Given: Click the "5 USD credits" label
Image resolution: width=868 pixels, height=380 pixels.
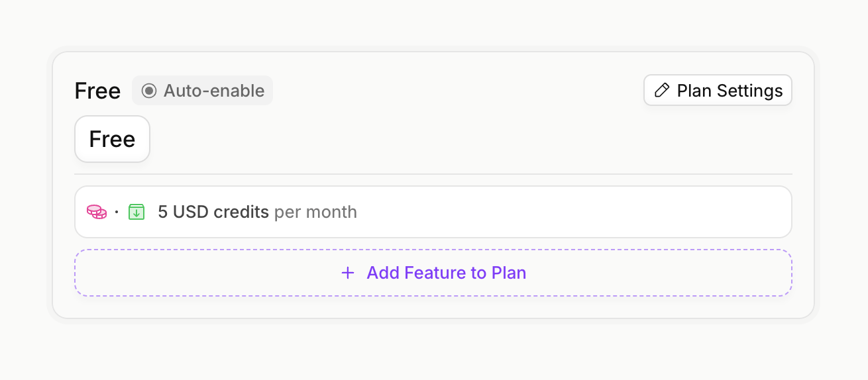Looking at the screenshot, I should coord(213,212).
